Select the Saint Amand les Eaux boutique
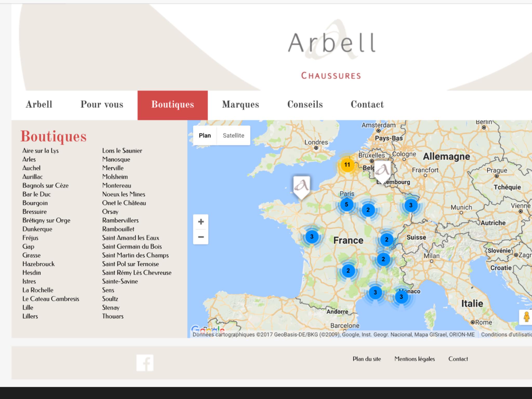Viewport: 532px width, 399px height. point(130,238)
